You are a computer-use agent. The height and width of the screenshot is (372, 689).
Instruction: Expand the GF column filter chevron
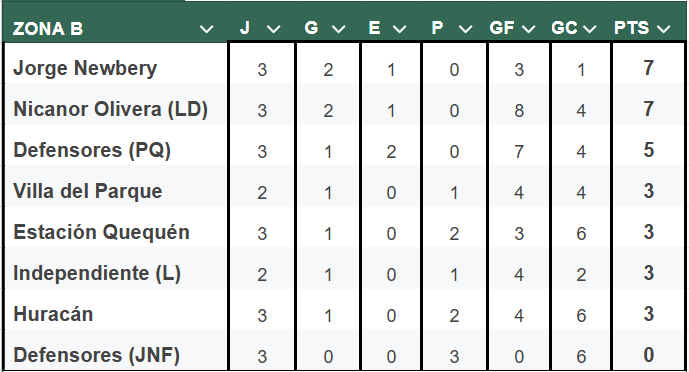click(528, 29)
